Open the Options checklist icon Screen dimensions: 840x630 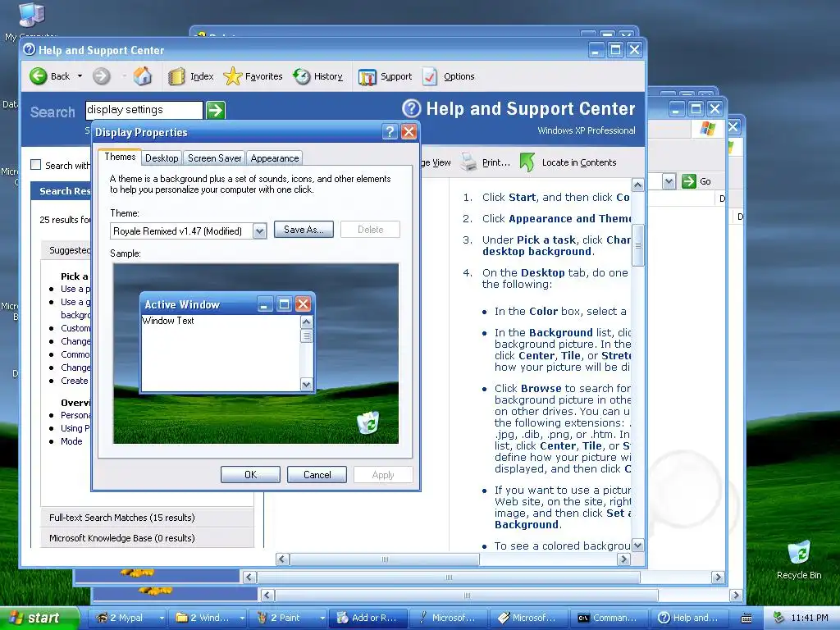pyautogui.click(x=430, y=76)
